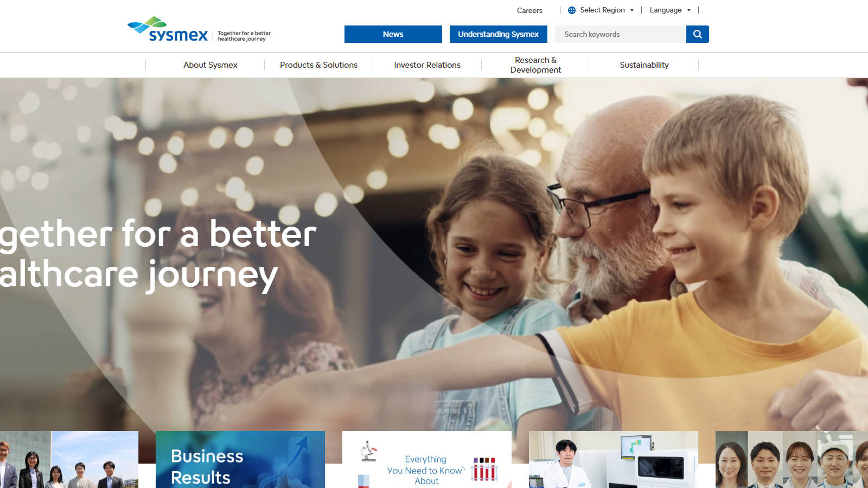868x488 pixels.
Task: Open the Business Results card
Action: click(x=240, y=460)
